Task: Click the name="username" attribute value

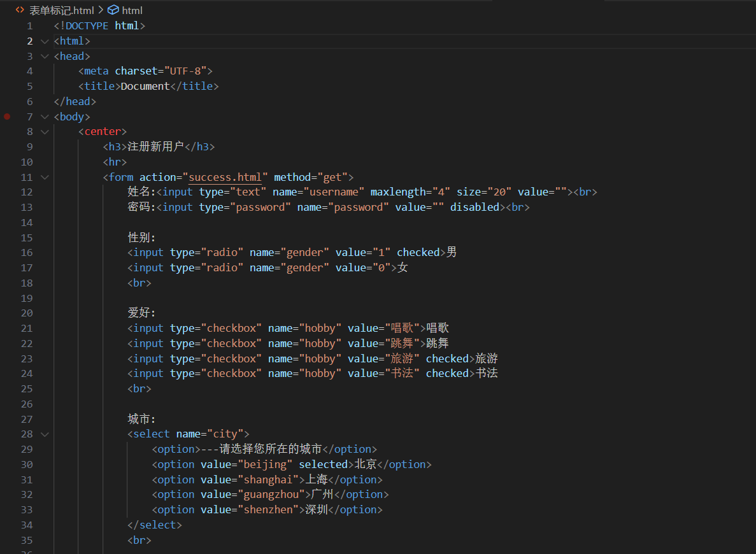Action: [334, 192]
